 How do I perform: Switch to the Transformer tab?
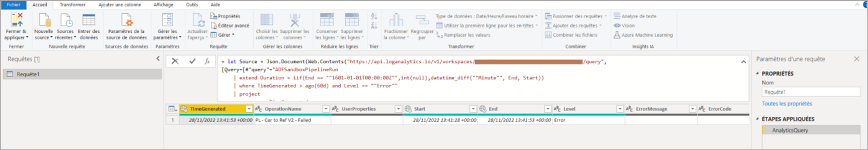click(x=73, y=5)
